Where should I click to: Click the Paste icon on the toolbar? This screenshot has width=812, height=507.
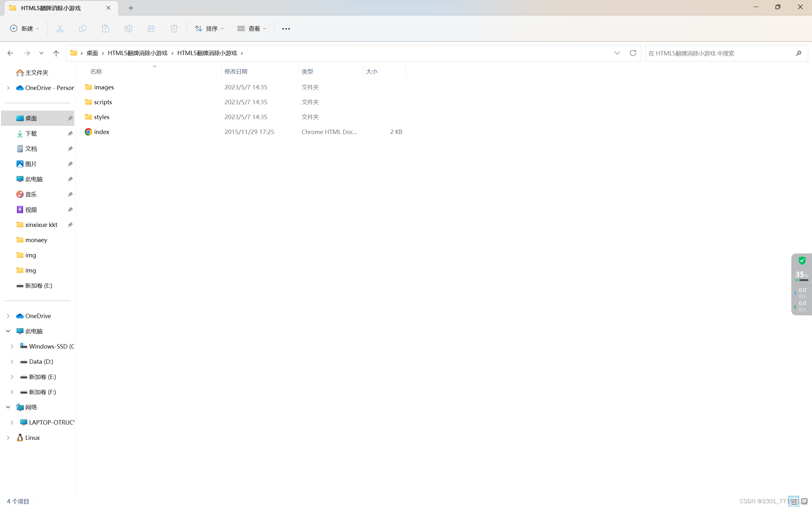(x=105, y=29)
